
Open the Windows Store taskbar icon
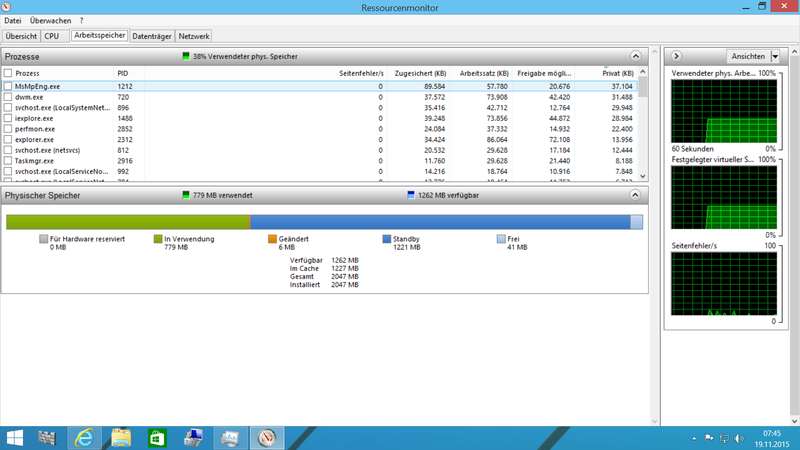157,438
